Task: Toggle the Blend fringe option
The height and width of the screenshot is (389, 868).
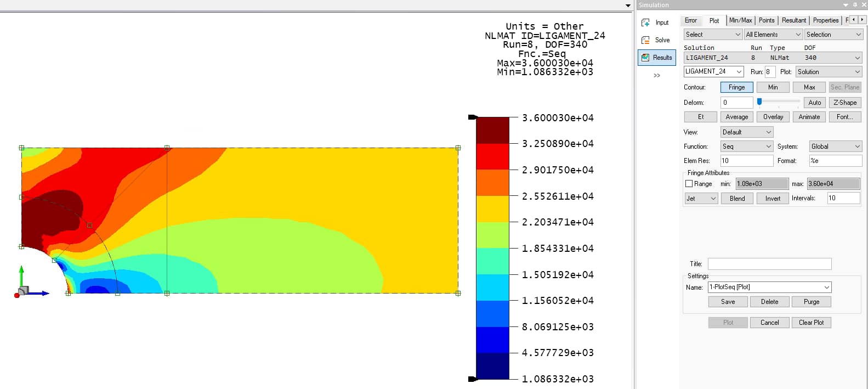Action: point(737,199)
